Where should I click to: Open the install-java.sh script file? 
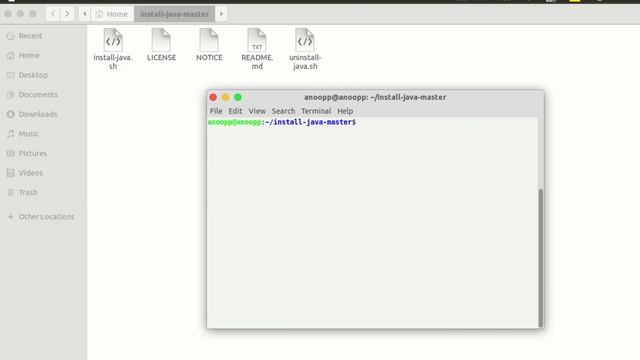tap(113, 49)
